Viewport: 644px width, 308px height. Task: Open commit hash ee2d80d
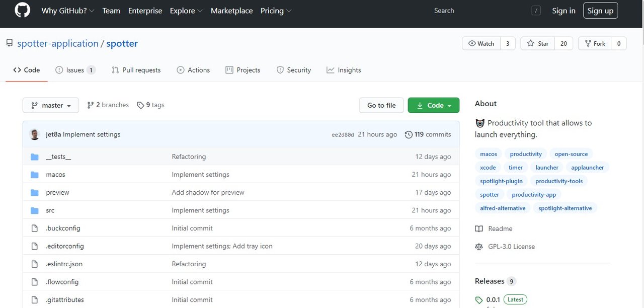(343, 135)
